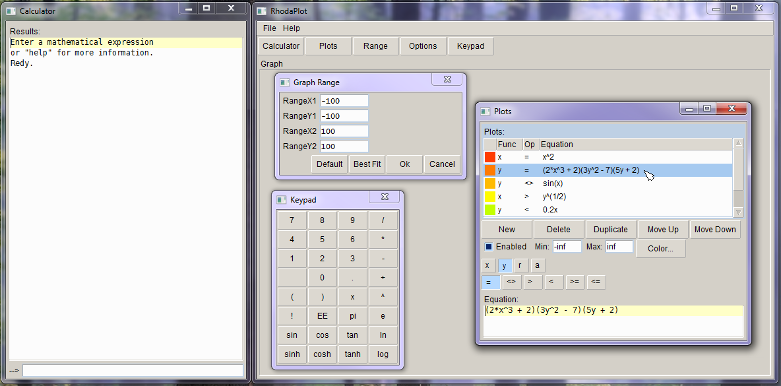The image size is (781, 386).
Task: Click the Options toolbar button
Action: pyautogui.click(x=423, y=46)
